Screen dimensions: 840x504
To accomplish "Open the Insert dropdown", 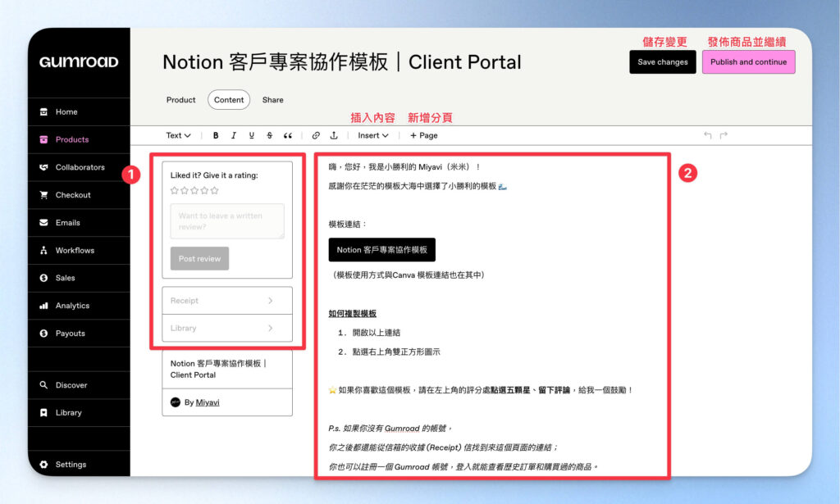I will click(x=373, y=136).
